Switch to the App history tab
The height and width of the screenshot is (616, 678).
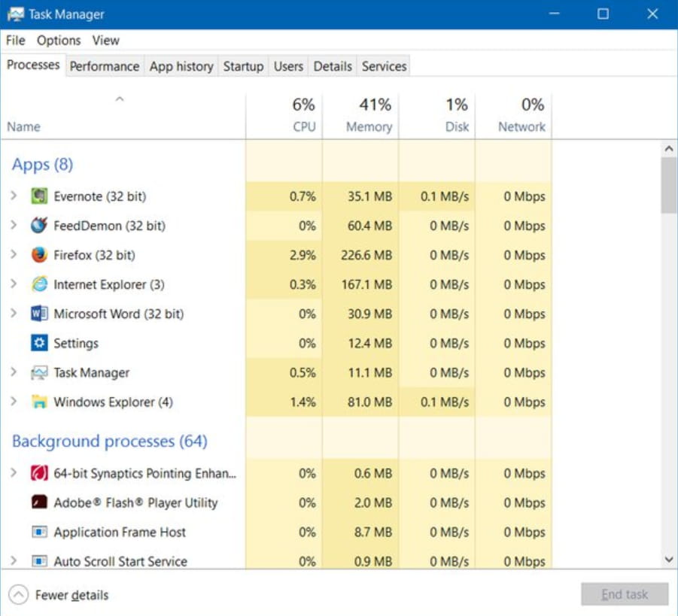181,66
